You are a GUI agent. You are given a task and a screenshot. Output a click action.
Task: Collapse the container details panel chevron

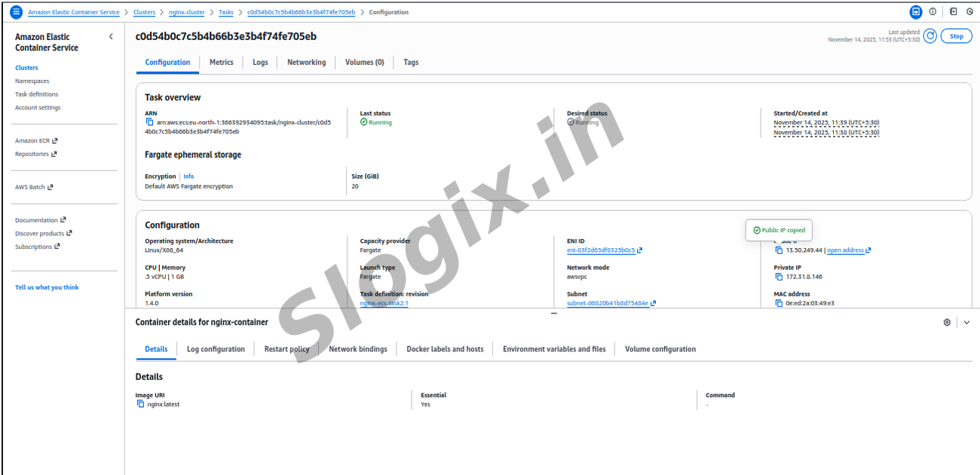point(966,323)
